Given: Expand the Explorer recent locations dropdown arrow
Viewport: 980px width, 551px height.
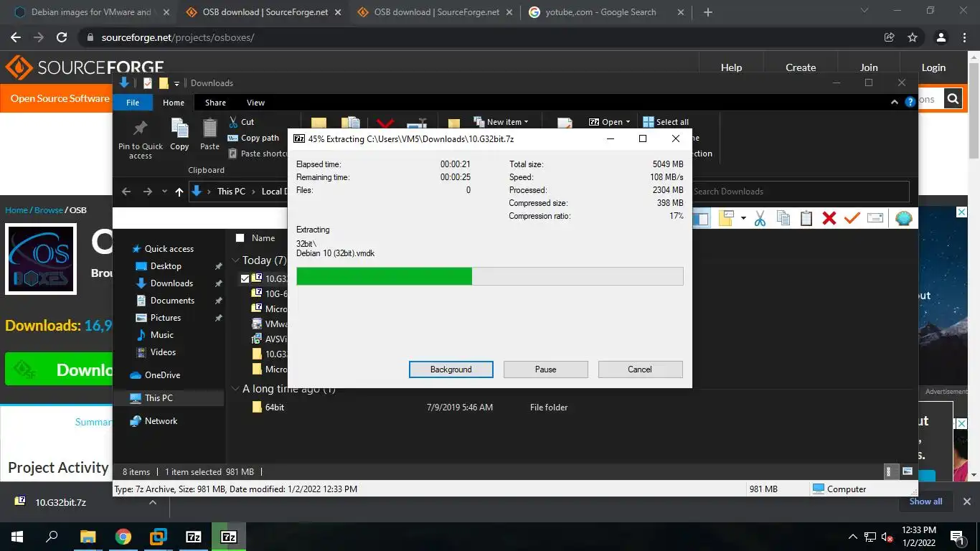Looking at the screenshot, I should [164, 192].
